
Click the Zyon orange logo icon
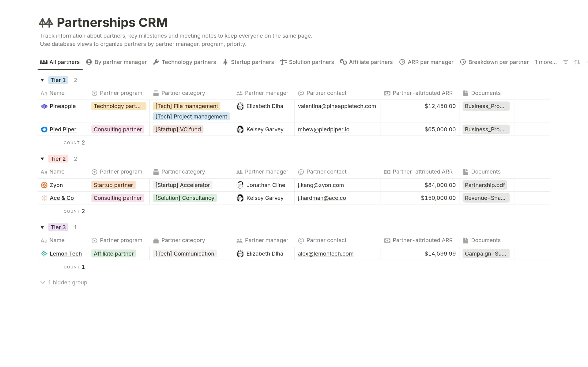coord(44,185)
